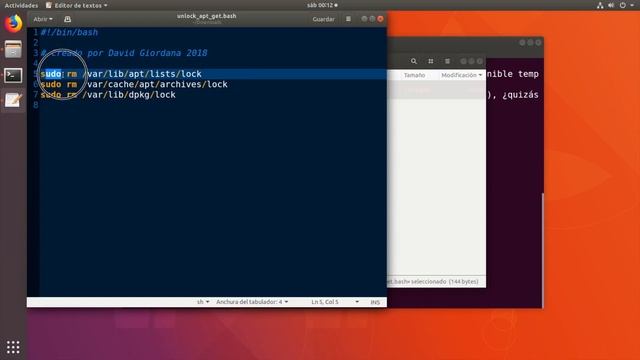This screenshot has height=360, width=640.
Task: Open Anchura del tabulador dropdown
Action: point(252,302)
